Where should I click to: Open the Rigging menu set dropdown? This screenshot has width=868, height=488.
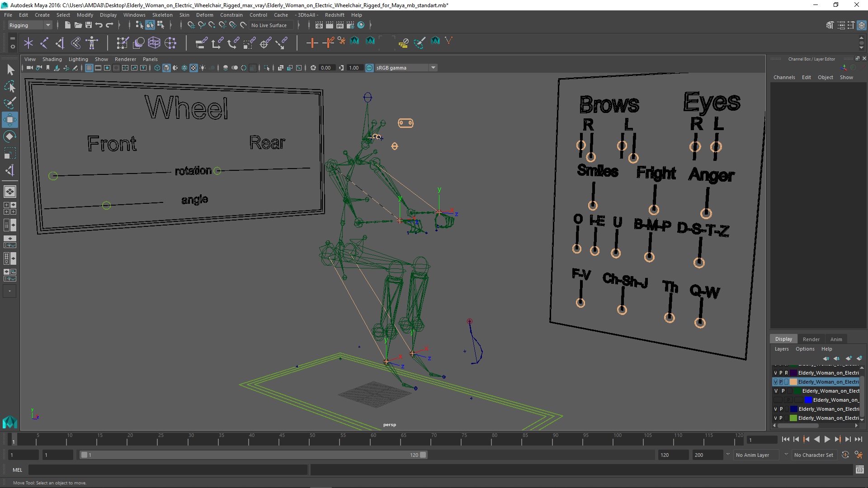(x=29, y=25)
